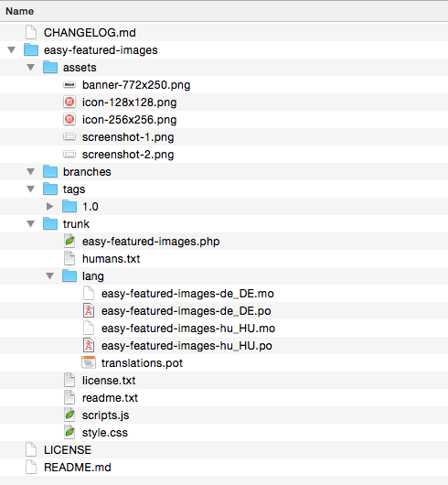Select the 'easy-featured-images' folder name

[101, 50]
